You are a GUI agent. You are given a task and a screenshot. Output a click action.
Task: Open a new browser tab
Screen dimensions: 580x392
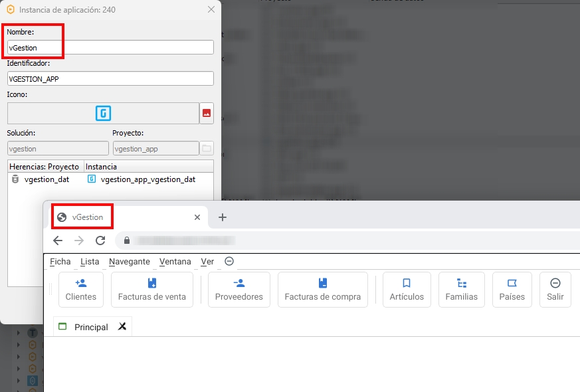tap(223, 217)
